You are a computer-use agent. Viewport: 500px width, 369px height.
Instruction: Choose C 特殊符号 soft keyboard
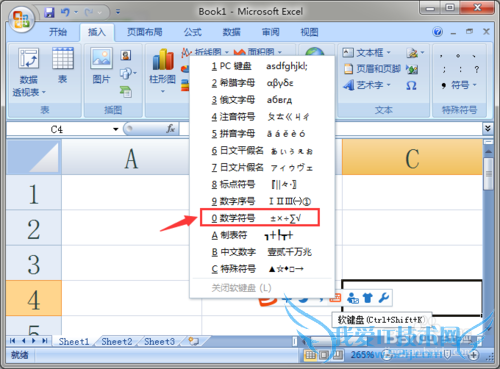[262, 268]
